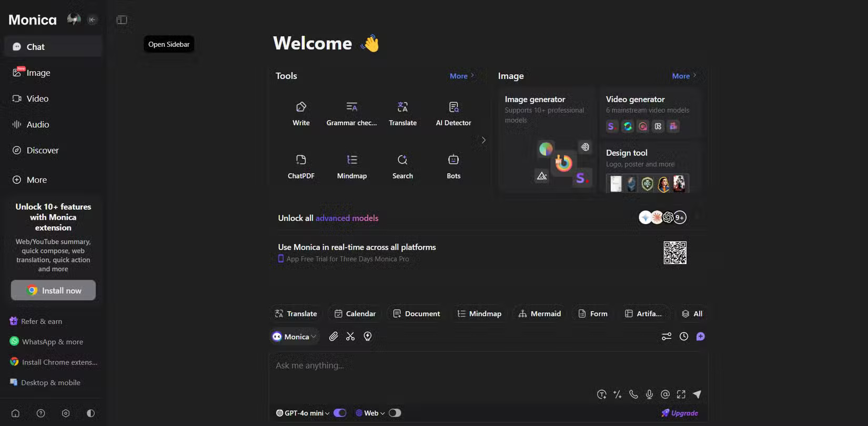Open the Image section in sidebar
Image resolution: width=868 pixels, height=426 pixels.
[x=38, y=73]
